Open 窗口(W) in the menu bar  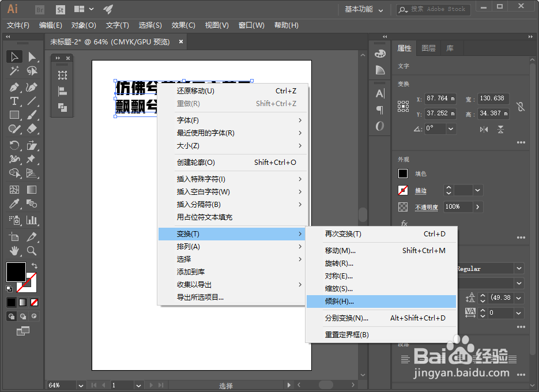[x=251, y=25]
